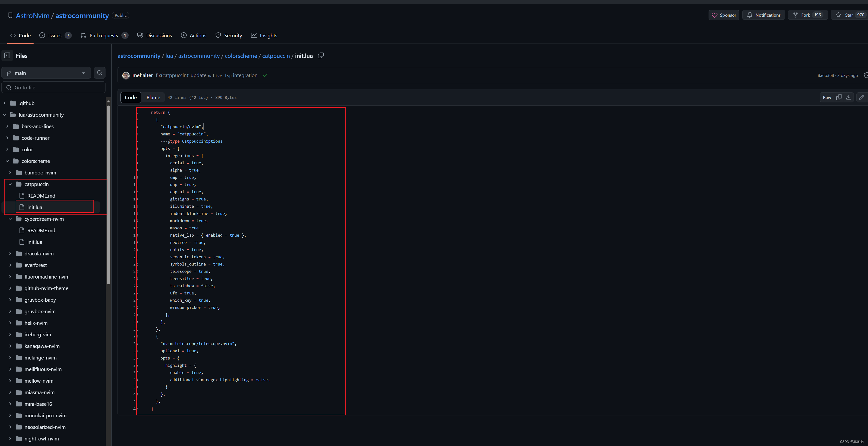Click the file tree vertical scrollbar
The width and height of the screenshot is (868, 446).
pyautogui.click(x=108, y=195)
